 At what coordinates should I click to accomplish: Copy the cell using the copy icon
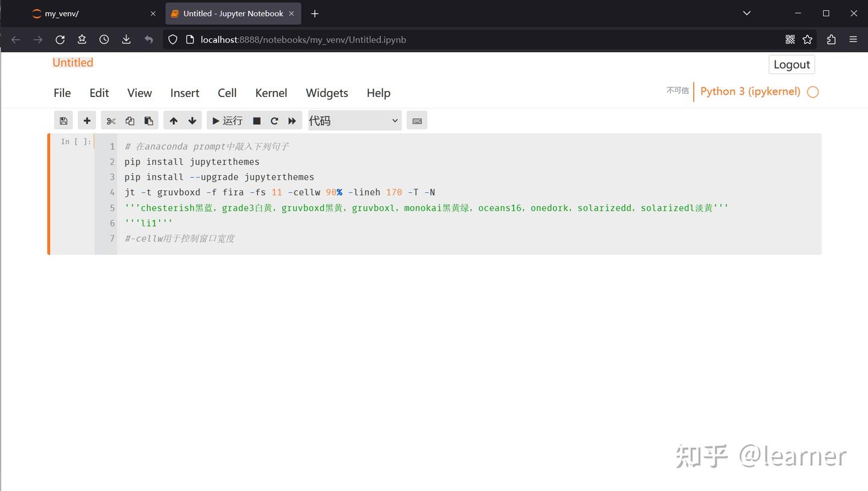(x=130, y=120)
